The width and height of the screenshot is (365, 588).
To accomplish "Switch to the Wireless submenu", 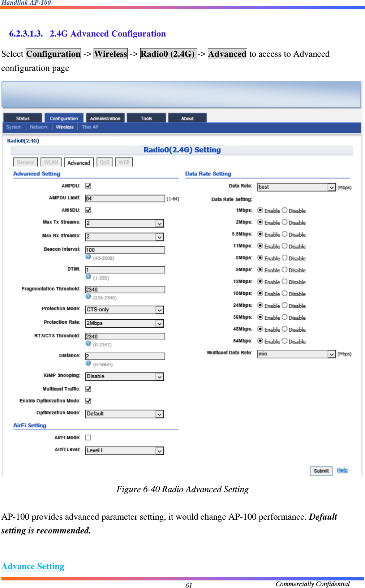I will [x=65, y=127].
